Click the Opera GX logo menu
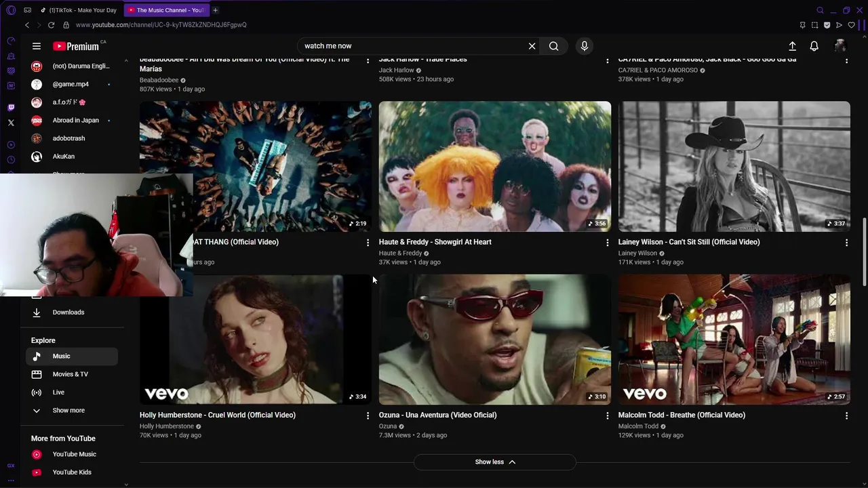This screenshot has height=488, width=868. tap(11, 10)
